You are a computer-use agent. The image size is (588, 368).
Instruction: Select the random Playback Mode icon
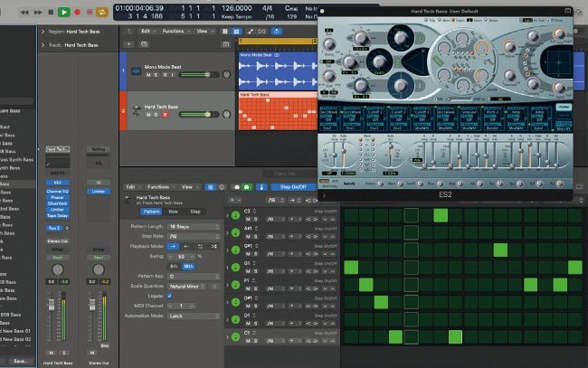(213, 246)
